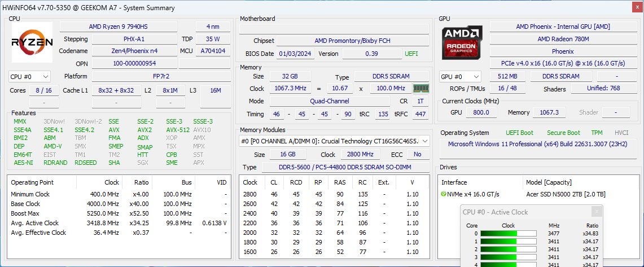Select the Acer SSD N5000 2TB drive row
Viewport: 644px width, 267px height.
point(539,194)
